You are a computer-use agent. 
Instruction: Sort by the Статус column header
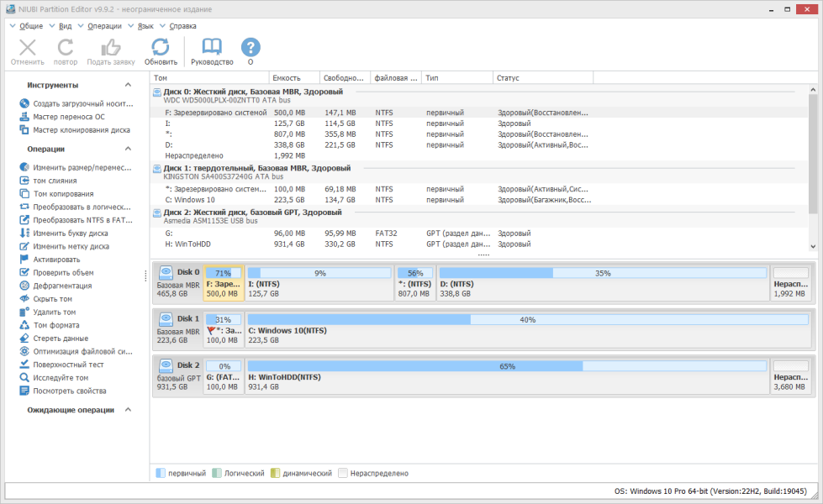(x=543, y=77)
